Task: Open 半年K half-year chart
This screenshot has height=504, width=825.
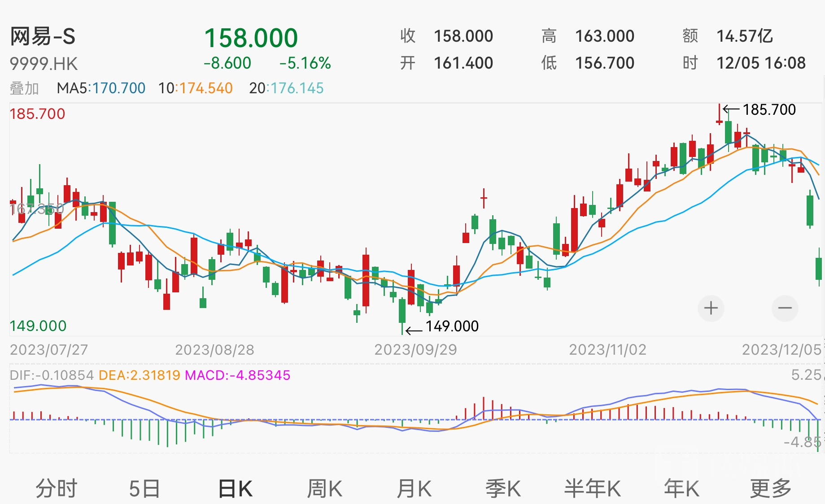Action: 592,488
